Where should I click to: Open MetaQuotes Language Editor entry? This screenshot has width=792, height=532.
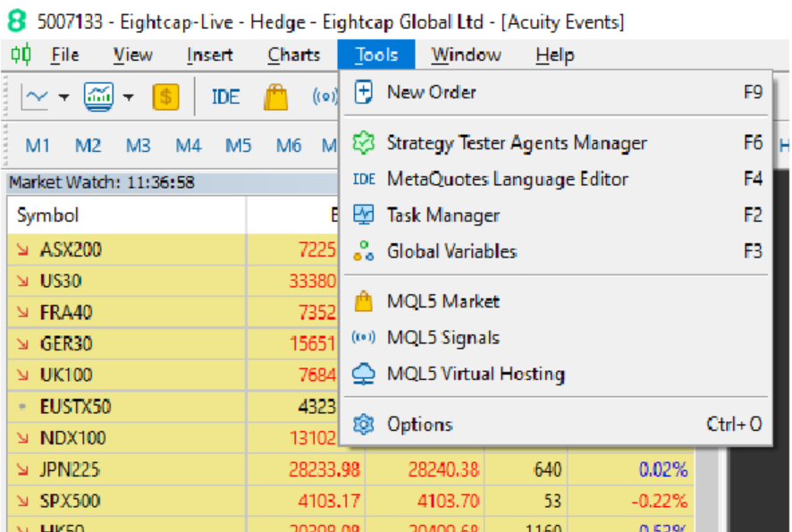pos(558,180)
